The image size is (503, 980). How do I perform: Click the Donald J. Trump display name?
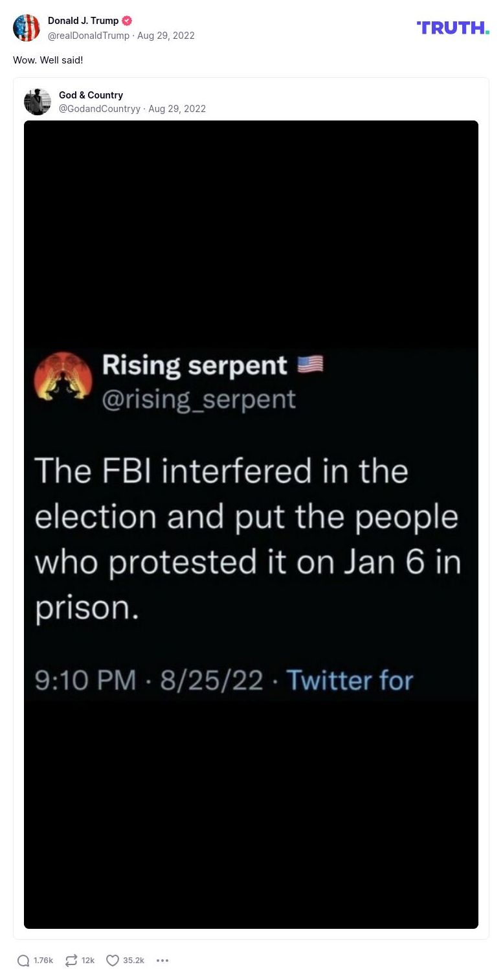click(x=83, y=21)
